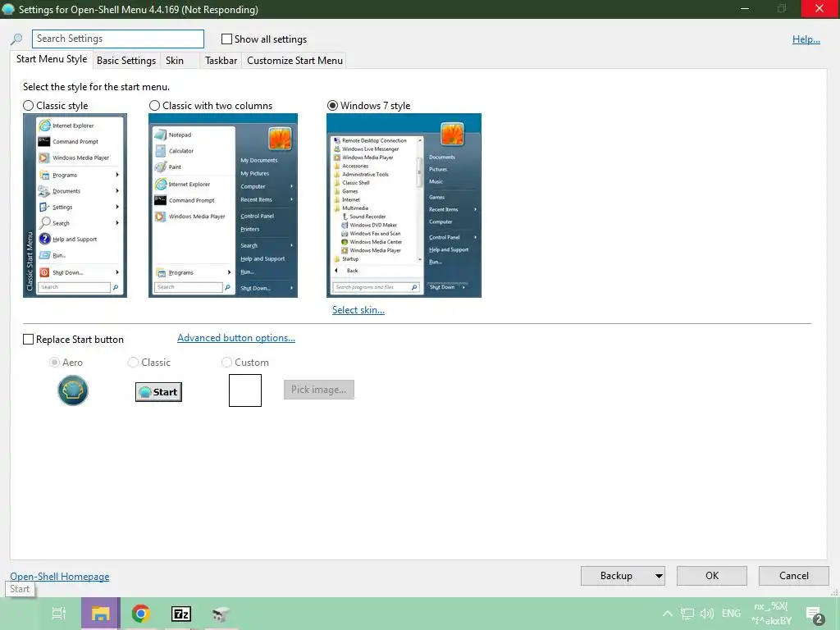This screenshot has height=630, width=840.
Task: Click the empty Custom button image box
Action: 245,390
